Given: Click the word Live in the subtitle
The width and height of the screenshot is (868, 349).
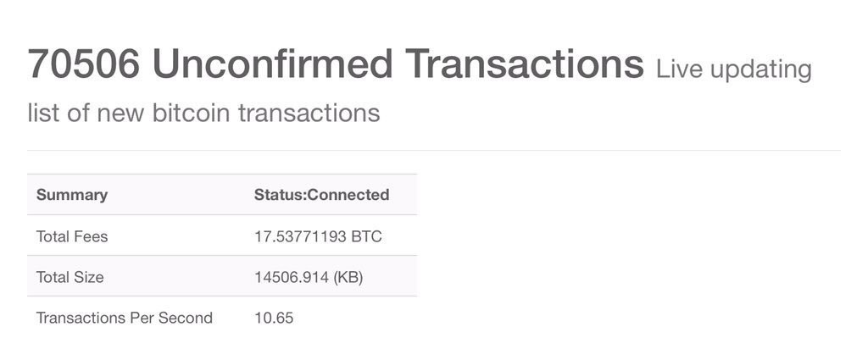Looking at the screenshot, I should pyautogui.click(x=679, y=69).
